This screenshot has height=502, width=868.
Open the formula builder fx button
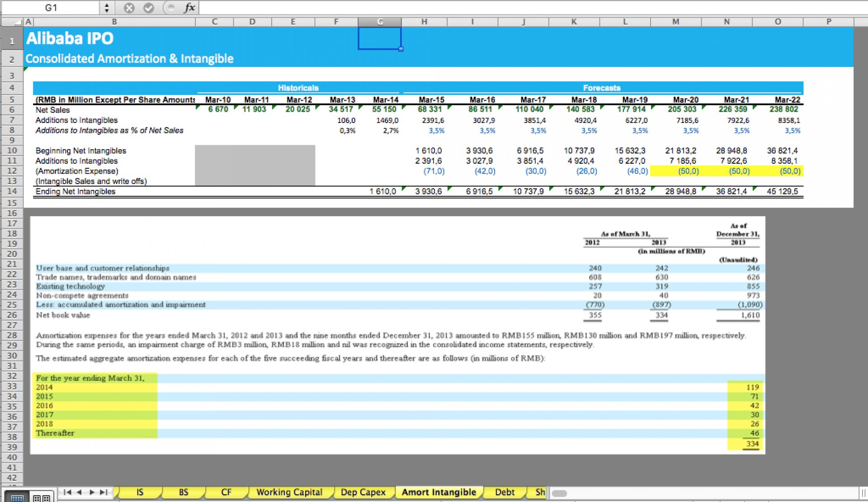[190, 8]
